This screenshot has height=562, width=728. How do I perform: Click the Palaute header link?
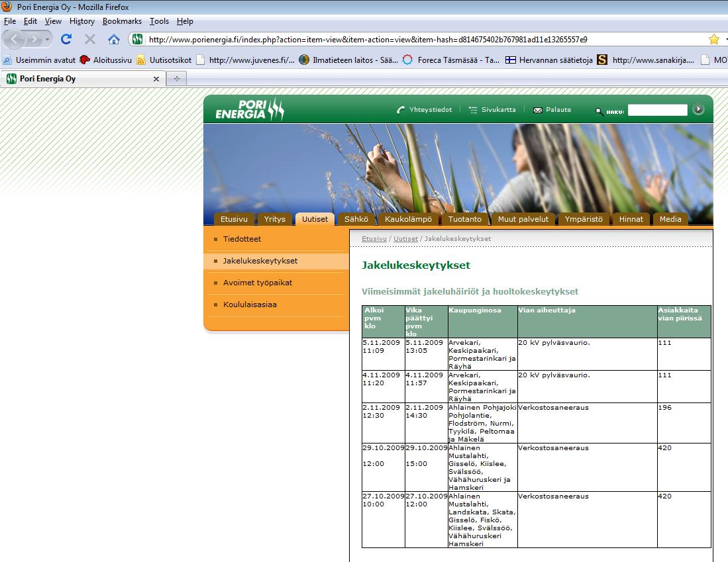coord(558,110)
